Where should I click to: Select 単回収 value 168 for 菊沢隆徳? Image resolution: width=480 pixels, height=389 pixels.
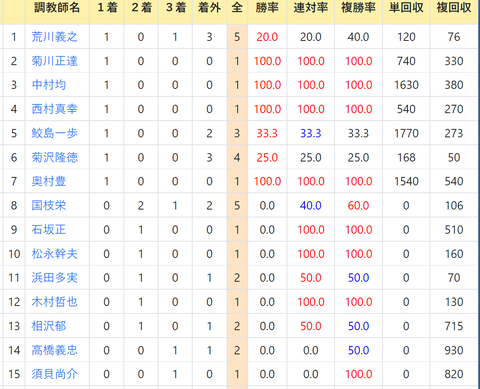tap(406, 157)
